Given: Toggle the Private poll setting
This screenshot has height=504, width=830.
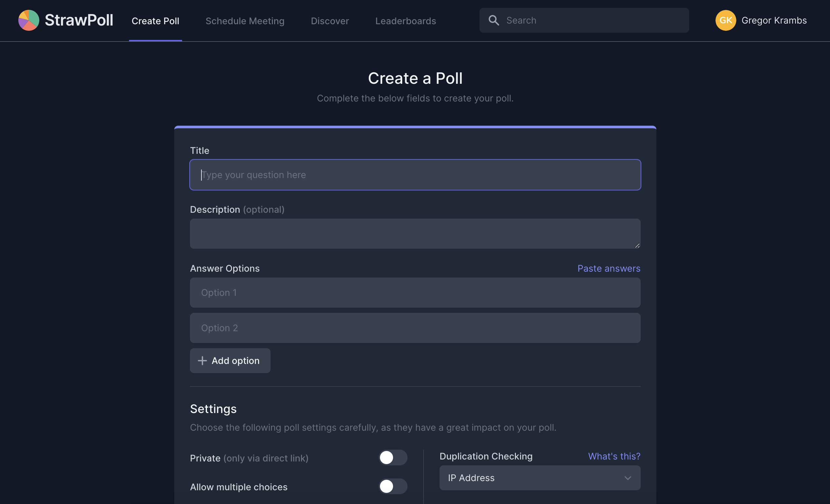Looking at the screenshot, I should click(x=392, y=457).
